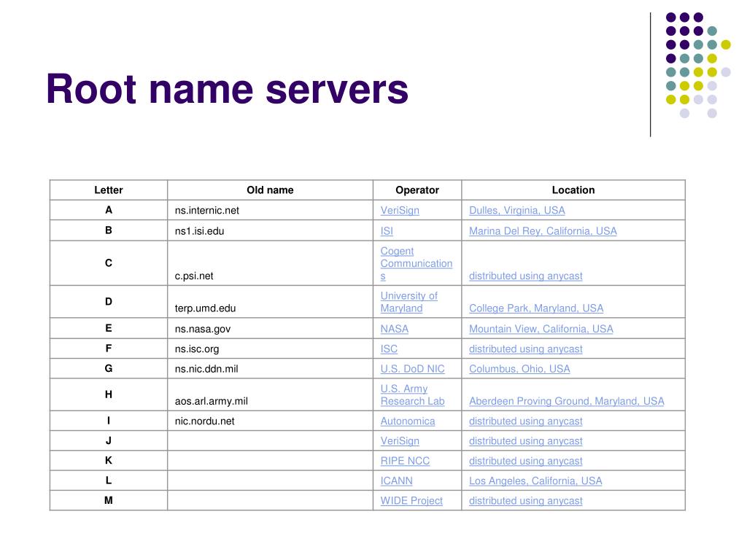Select the ns1.isi.edu cell
This screenshot has height=560, width=747.
tap(270, 230)
